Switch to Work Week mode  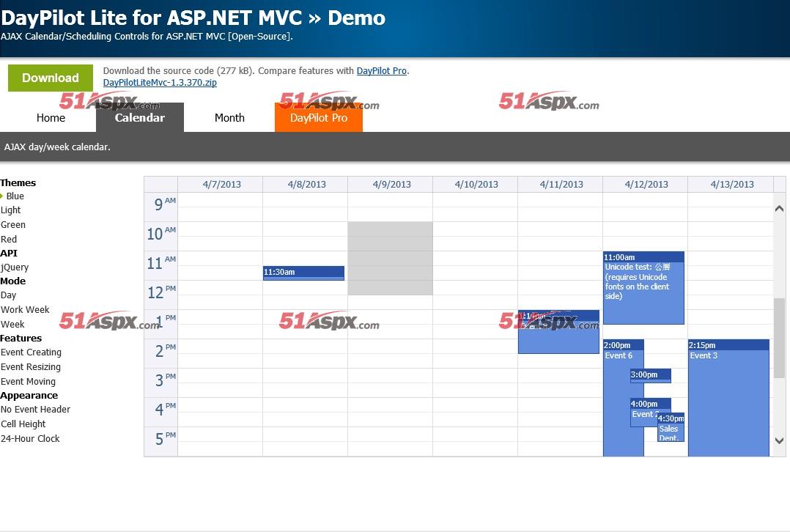(x=25, y=310)
